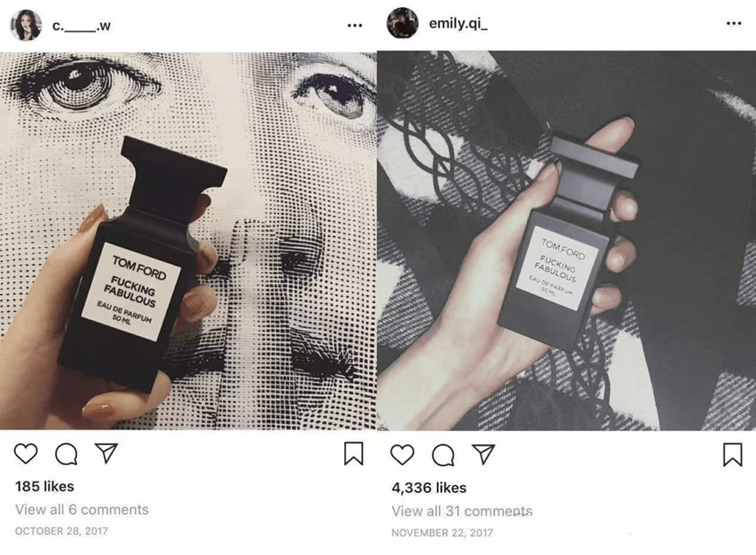The image size is (756, 555).
Task: Save emily.qi_ post with bookmark icon
Action: (x=732, y=454)
